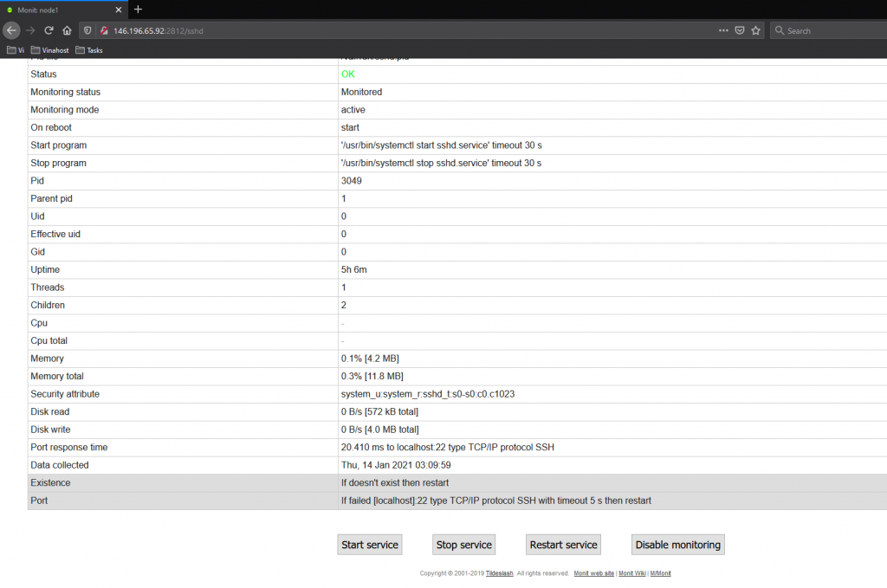The image size is (887, 588).
Task: Reload the Monit sshd page
Action: click(x=49, y=30)
